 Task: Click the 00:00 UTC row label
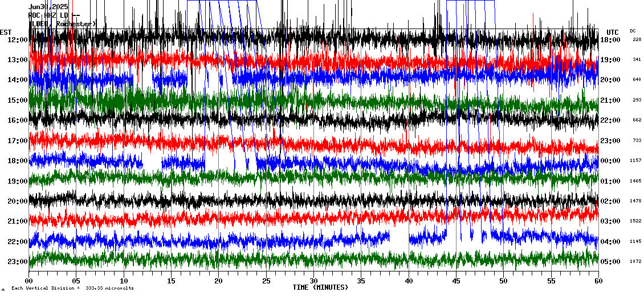pyautogui.click(x=610, y=161)
